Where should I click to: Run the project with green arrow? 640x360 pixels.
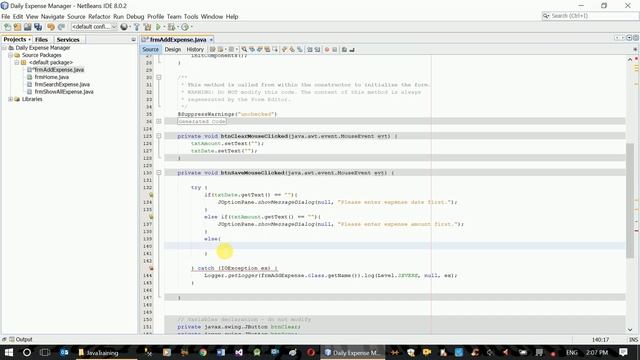coord(158,27)
